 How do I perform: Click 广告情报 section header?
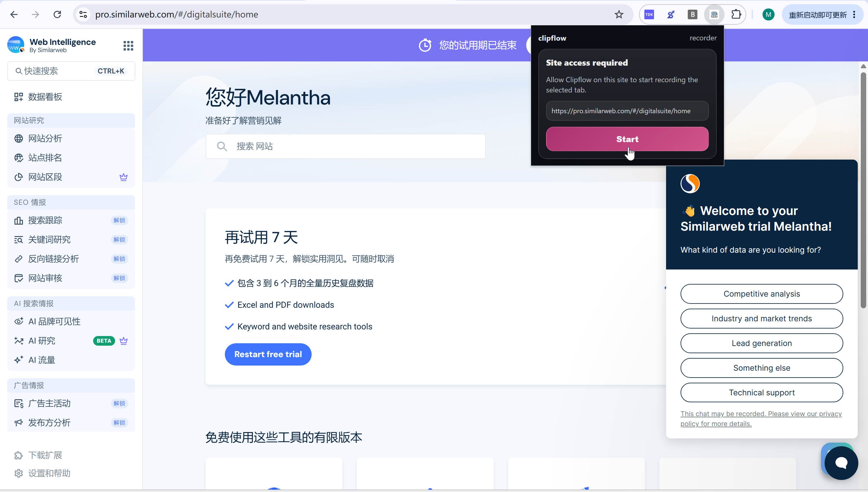tap(71, 385)
